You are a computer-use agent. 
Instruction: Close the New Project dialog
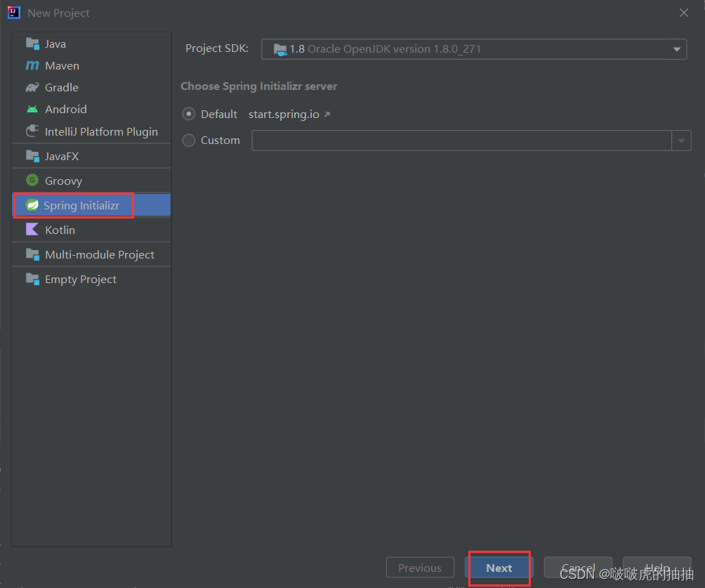pos(684,13)
